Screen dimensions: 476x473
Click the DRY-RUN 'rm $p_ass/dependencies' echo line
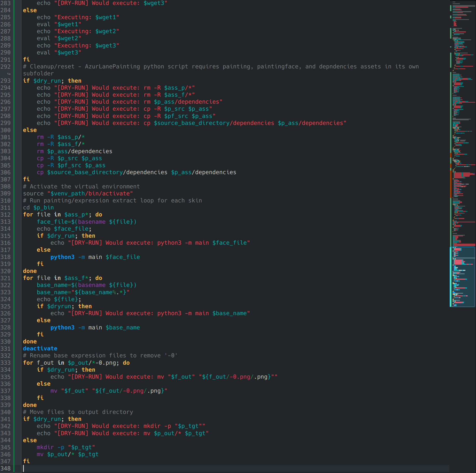click(x=130, y=102)
